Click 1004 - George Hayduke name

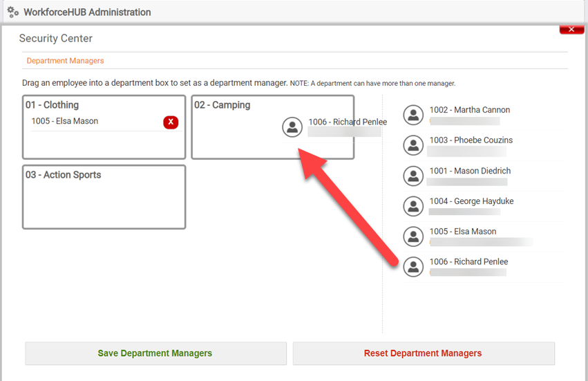click(x=471, y=201)
